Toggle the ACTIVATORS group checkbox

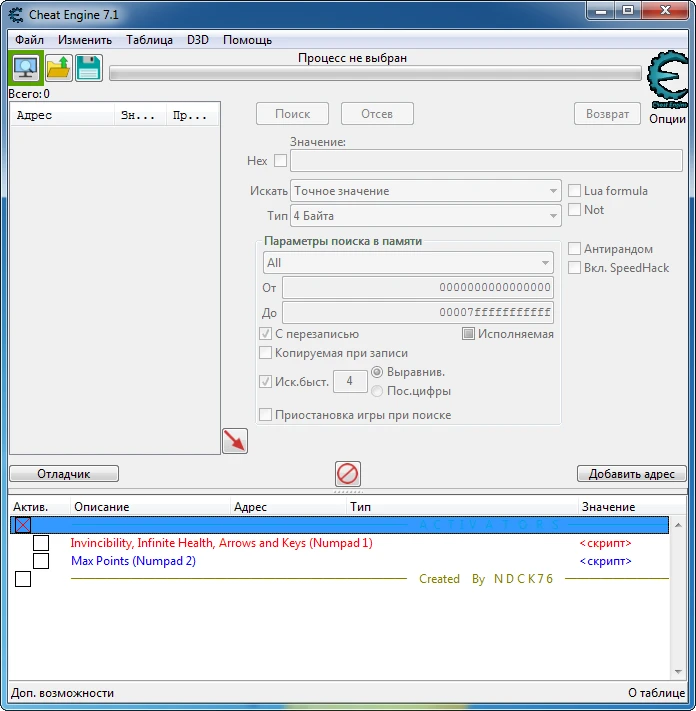pos(23,525)
